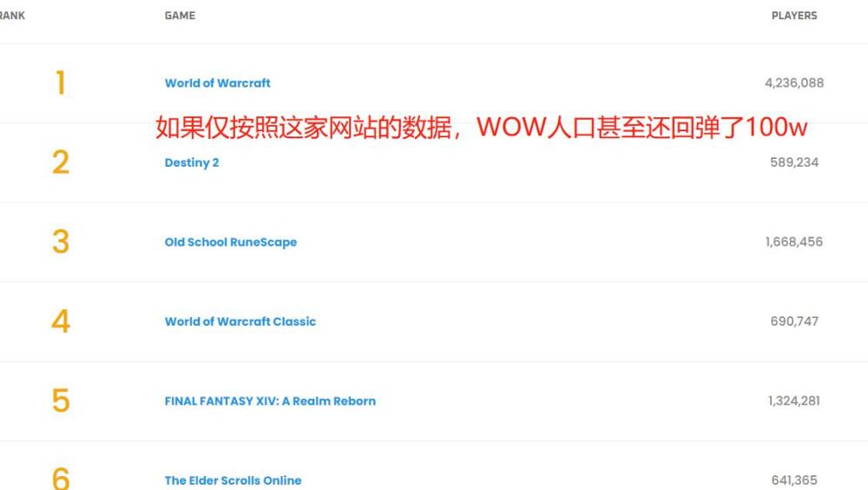Click the PLAYERS column header

[794, 16]
